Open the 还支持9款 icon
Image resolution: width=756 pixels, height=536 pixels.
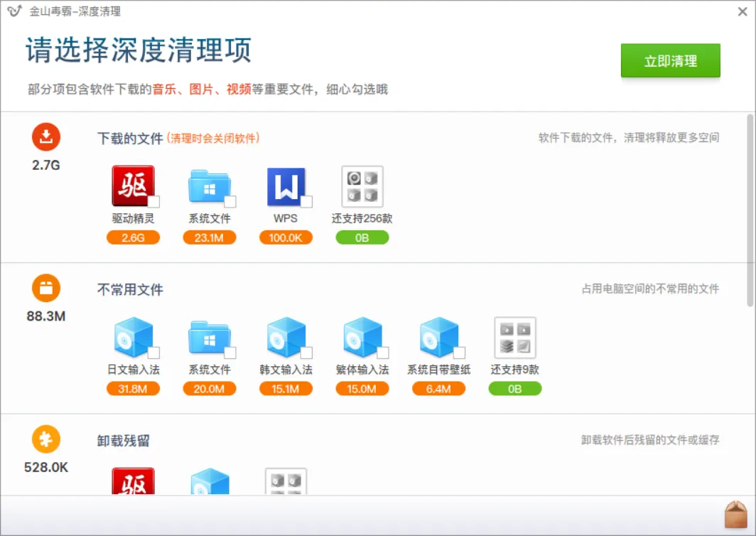click(515, 338)
